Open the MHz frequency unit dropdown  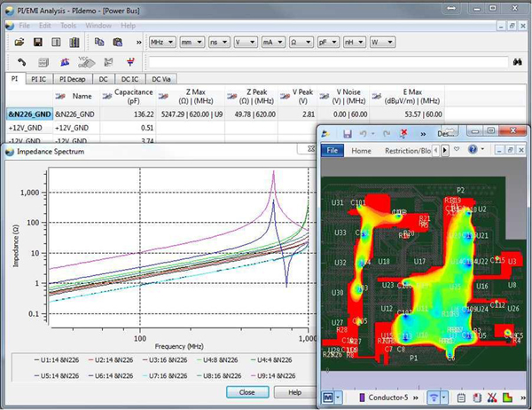161,42
